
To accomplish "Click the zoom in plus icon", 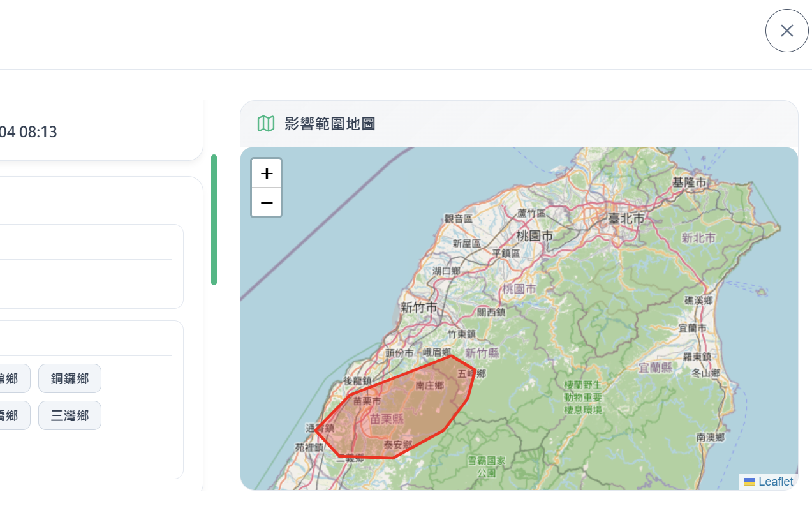I will [266, 172].
